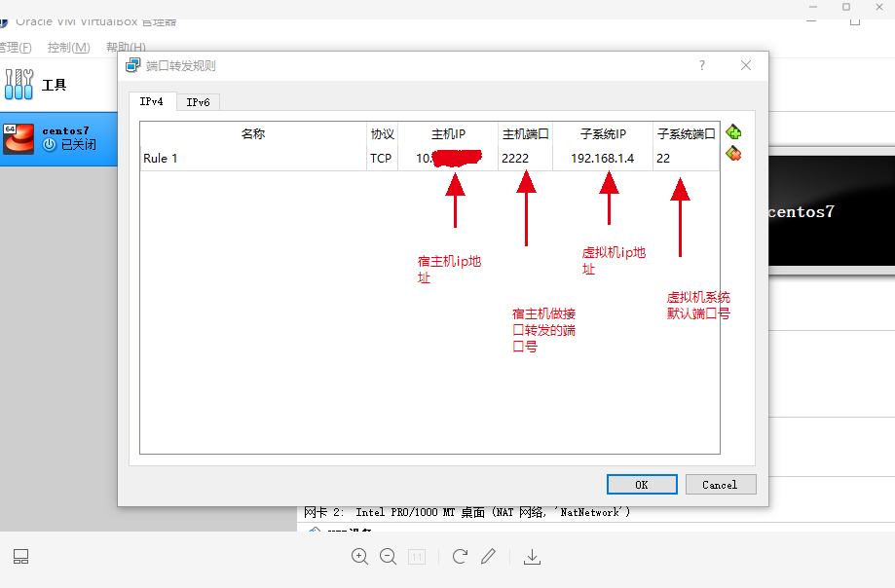895x588 pixels.
Task: Select the pencil edit icon
Action: 487,556
